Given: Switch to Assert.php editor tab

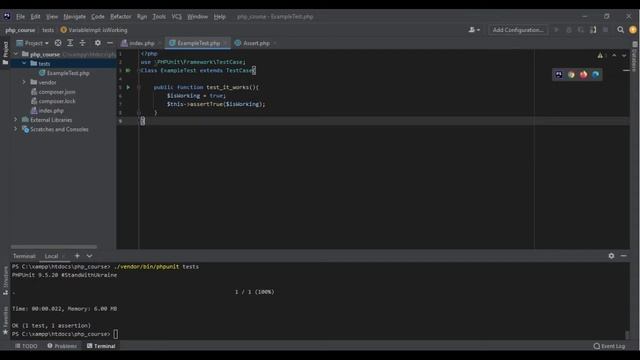Looking at the screenshot, I should (x=256, y=43).
